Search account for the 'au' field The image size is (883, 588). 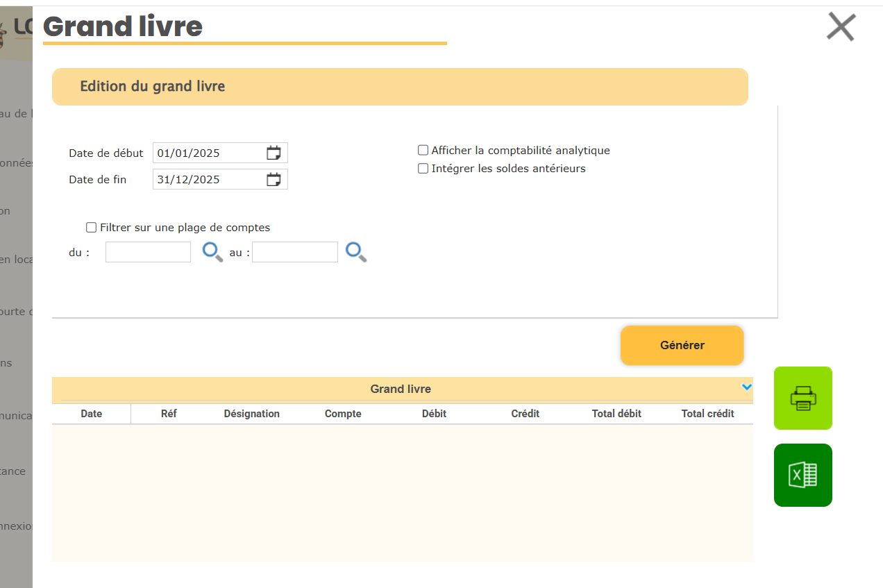click(x=356, y=251)
